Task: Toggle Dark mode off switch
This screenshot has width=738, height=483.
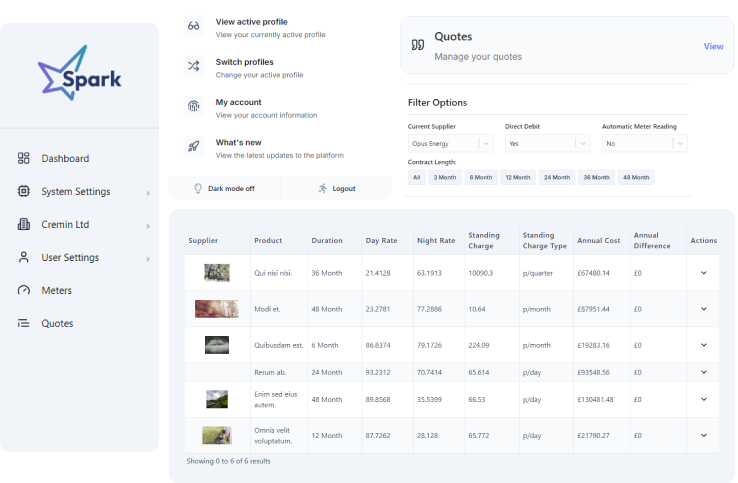Action: click(x=224, y=188)
